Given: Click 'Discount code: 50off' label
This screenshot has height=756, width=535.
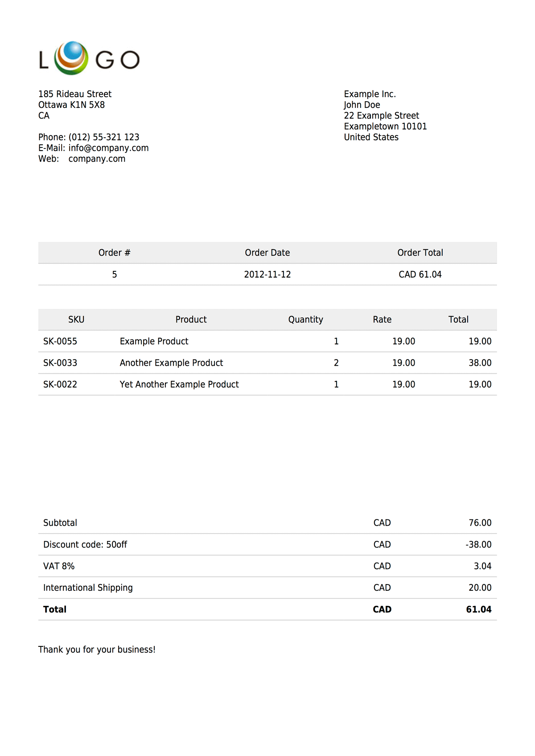Looking at the screenshot, I should (x=85, y=544).
